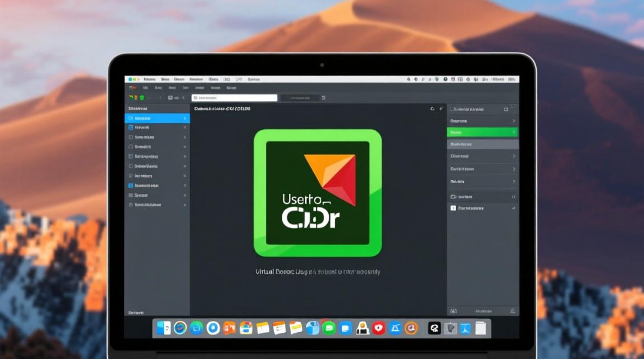
Task: Open the first menu in the menu bar
Action: 149,79
